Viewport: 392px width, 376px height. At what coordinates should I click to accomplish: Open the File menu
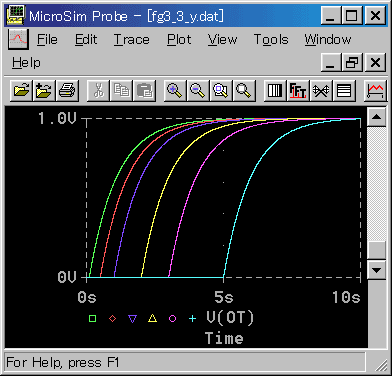pyautogui.click(x=47, y=40)
